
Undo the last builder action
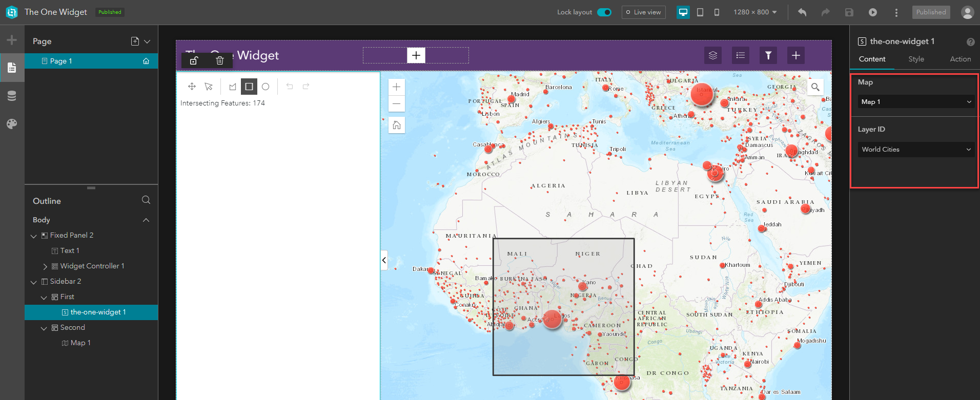coord(802,12)
